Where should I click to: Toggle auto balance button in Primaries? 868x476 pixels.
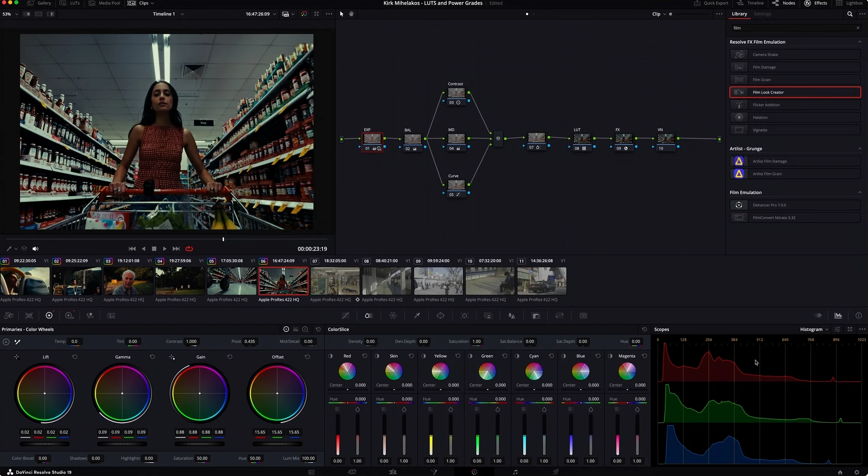(x=6, y=342)
